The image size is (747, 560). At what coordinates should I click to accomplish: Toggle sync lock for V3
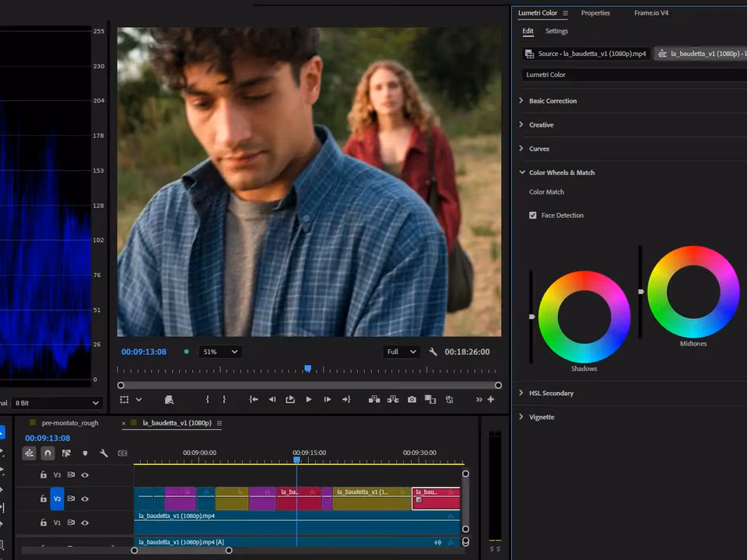coord(71,474)
